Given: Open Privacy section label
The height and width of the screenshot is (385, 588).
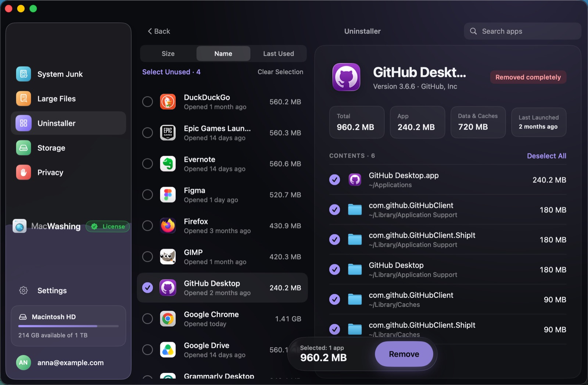Looking at the screenshot, I should (x=50, y=172).
